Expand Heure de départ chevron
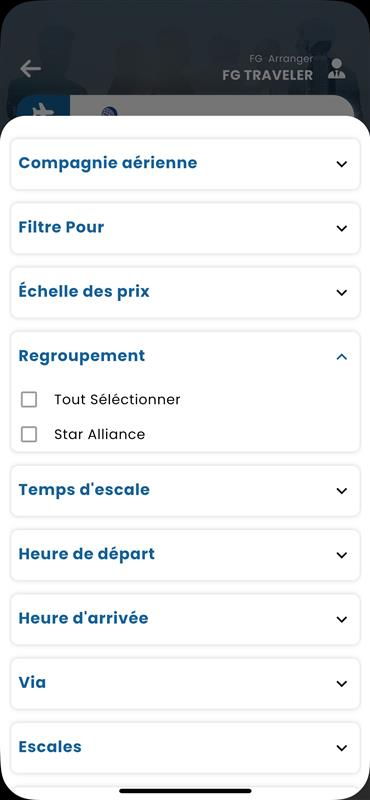Viewport: 370px width, 800px height. (x=341, y=555)
